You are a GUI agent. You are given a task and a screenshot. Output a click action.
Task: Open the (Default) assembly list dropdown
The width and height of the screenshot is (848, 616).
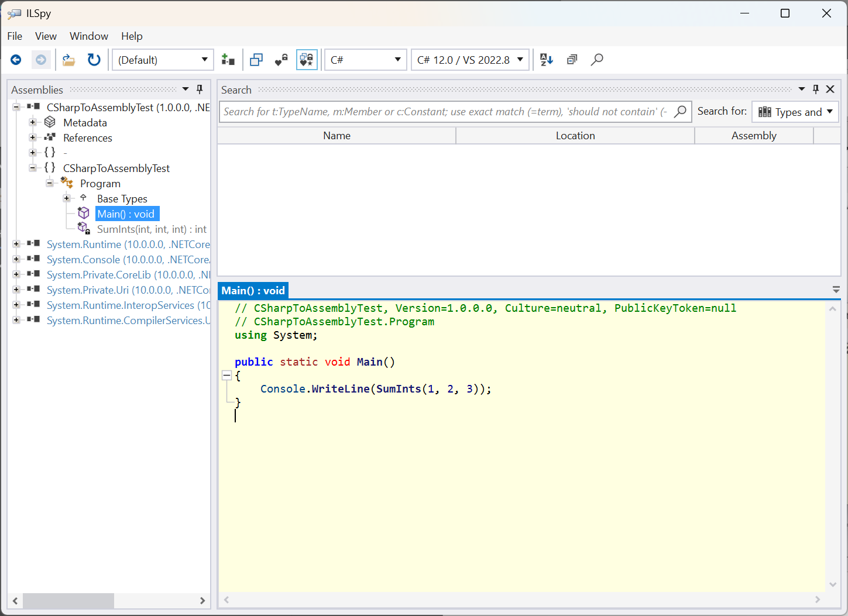163,59
